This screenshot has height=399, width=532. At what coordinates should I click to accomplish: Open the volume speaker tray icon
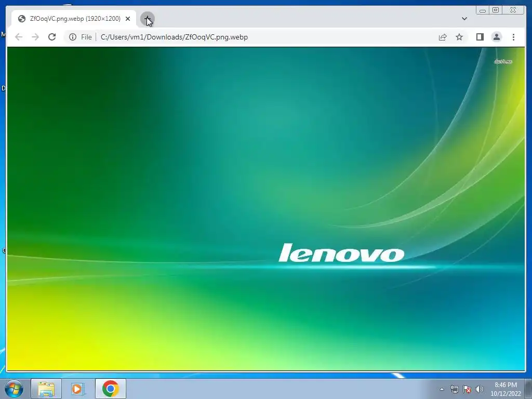pos(480,389)
